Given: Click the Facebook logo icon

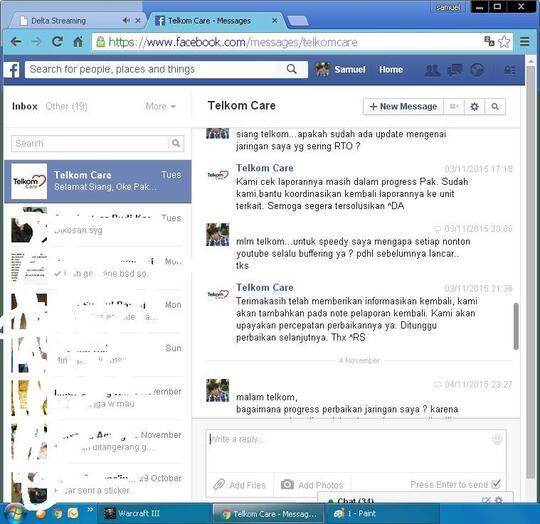Looking at the screenshot, I should pyautogui.click(x=12, y=70).
